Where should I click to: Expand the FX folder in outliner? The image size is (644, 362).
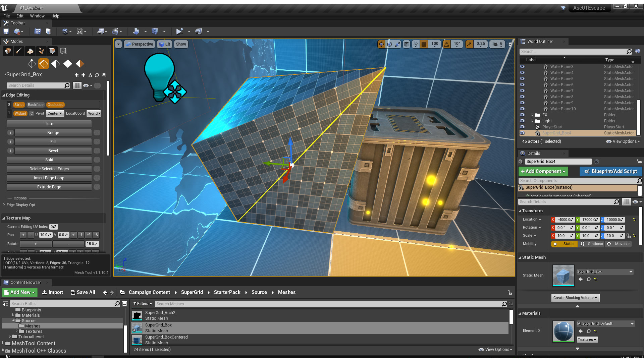point(532,115)
